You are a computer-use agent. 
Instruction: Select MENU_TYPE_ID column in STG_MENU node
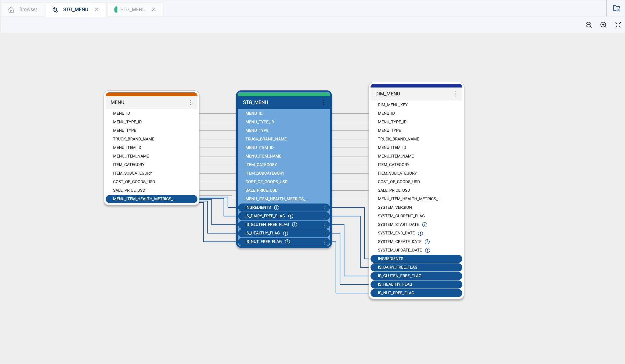coord(284,122)
